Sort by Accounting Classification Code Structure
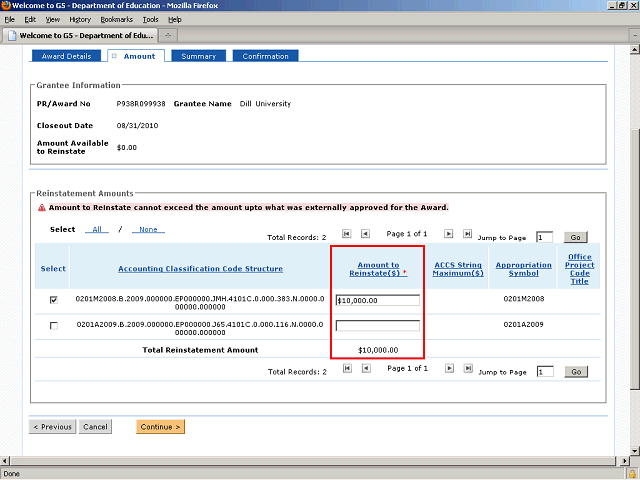 point(200,268)
